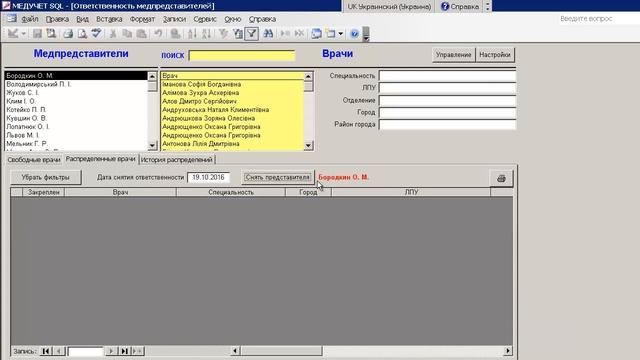Click the New Record toolbar icon
The width and height of the screenshot is (640, 360).
285,33
